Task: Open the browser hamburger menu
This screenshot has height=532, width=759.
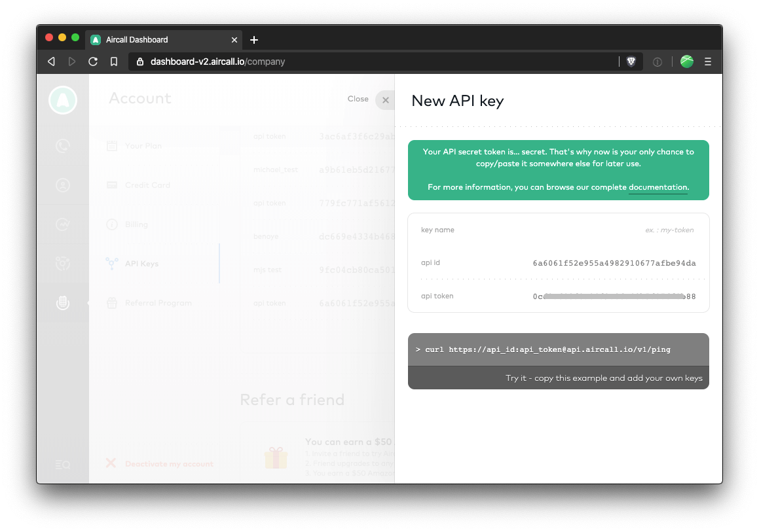Action: (708, 61)
